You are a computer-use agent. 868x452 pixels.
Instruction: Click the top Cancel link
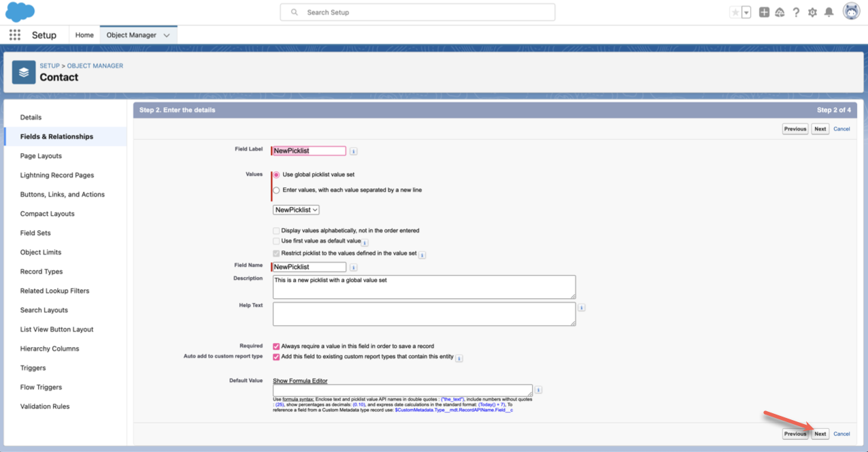click(841, 129)
